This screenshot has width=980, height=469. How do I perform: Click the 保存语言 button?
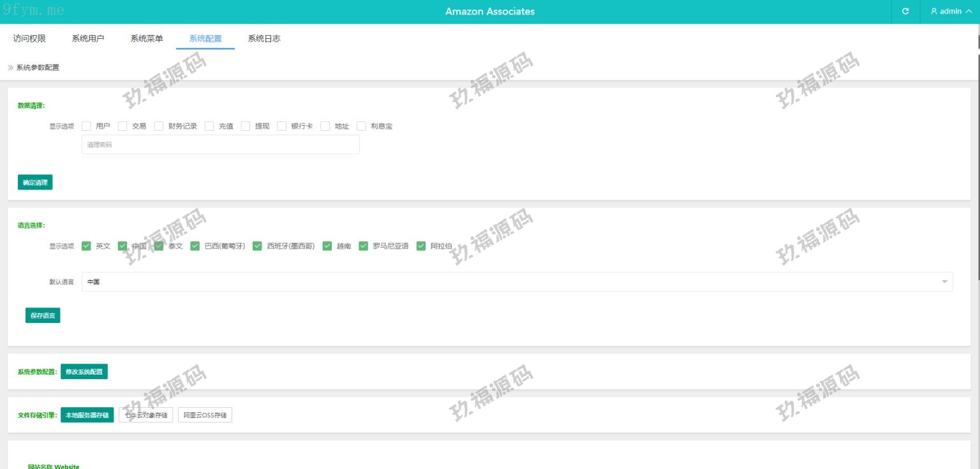43,315
